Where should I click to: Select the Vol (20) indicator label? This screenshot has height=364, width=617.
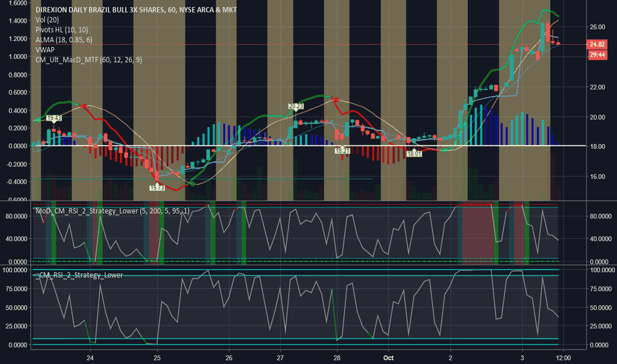[x=47, y=20]
